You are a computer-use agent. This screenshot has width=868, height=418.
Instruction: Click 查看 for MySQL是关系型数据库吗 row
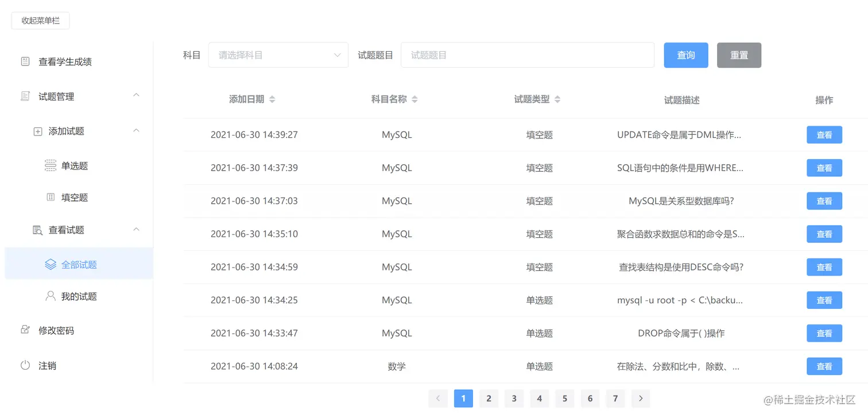(824, 201)
